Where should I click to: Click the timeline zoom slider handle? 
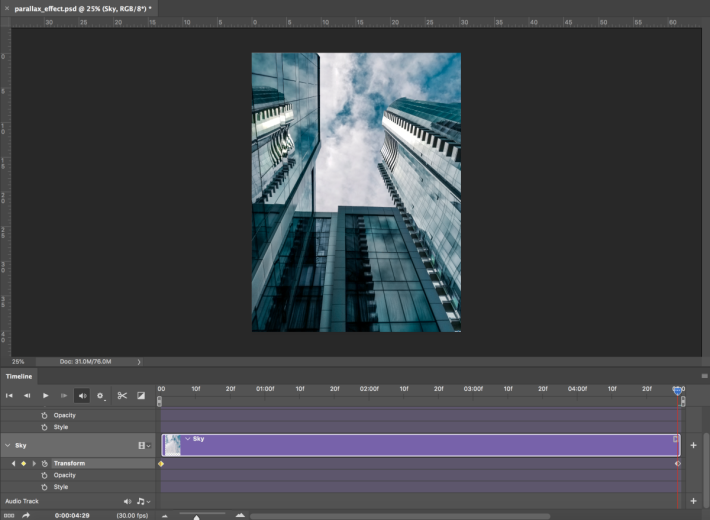click(197, 517)
